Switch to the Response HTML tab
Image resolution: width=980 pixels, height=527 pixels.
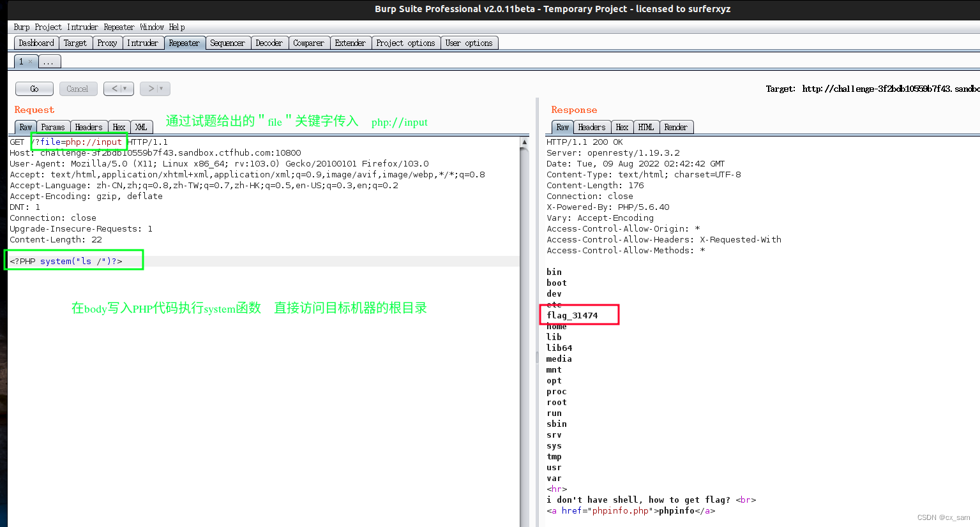click(x=646, y=127)
